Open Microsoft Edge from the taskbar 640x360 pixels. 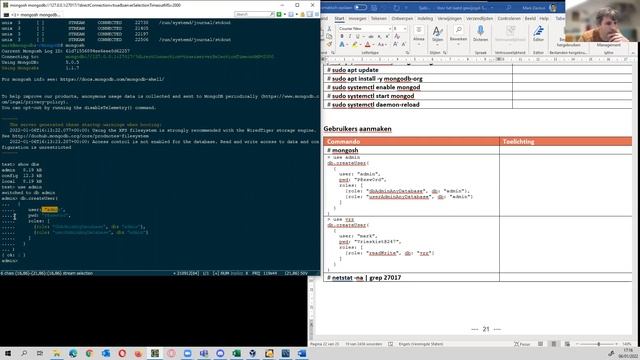click(x=73, y=353)
